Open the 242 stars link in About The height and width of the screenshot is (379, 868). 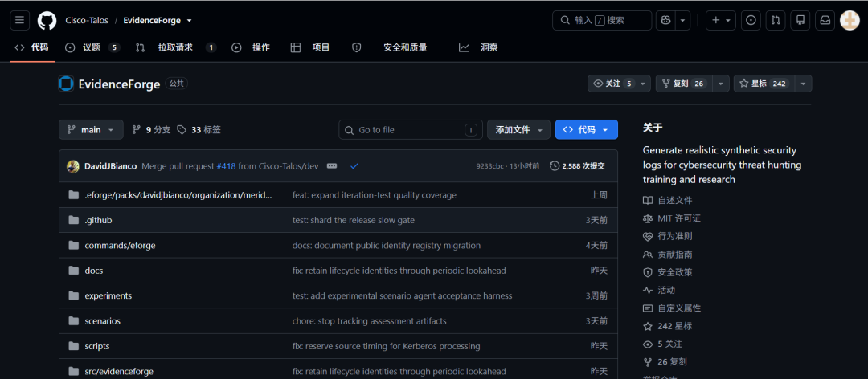[667, 326]
